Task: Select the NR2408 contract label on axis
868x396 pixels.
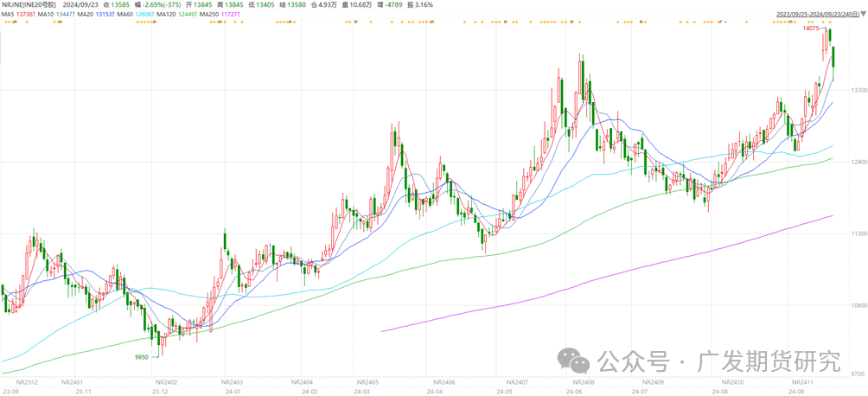Action: pos(581,382)
